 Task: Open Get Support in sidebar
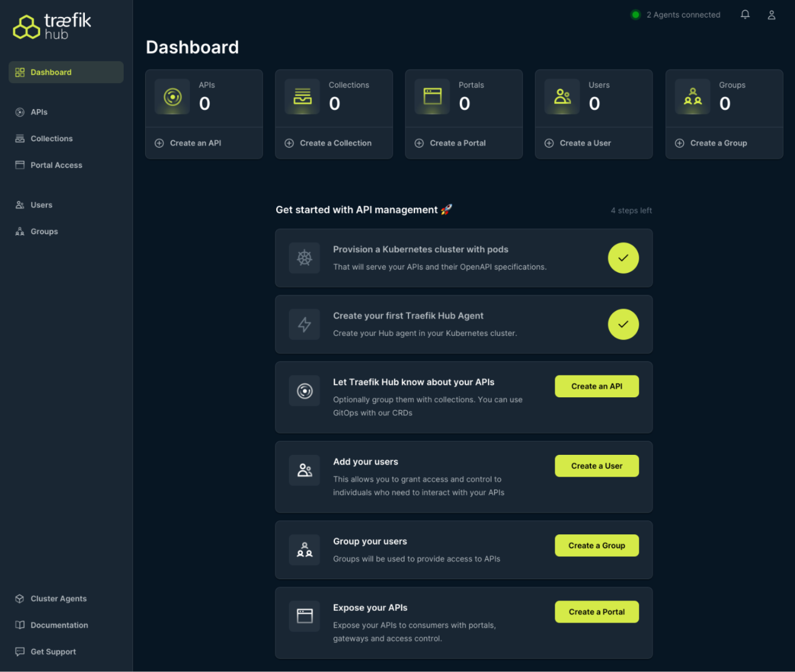[x=66, y=652]
